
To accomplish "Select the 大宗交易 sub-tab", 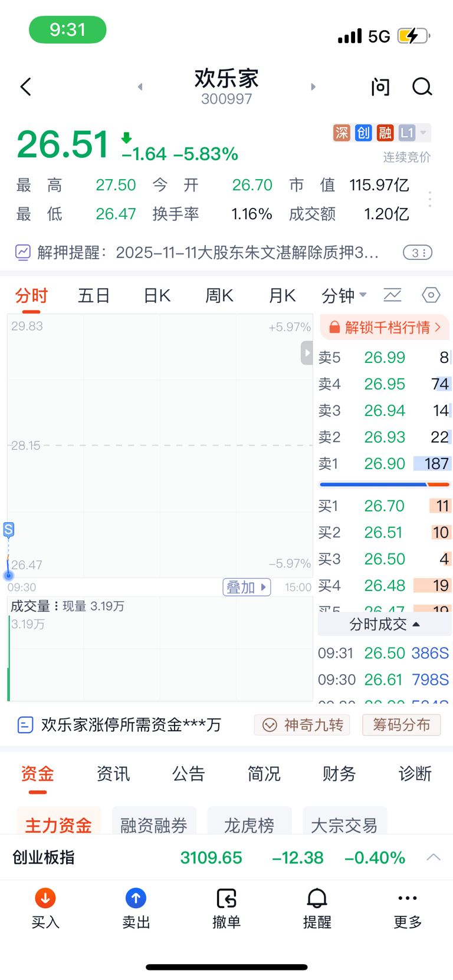I will click(344, 821).
